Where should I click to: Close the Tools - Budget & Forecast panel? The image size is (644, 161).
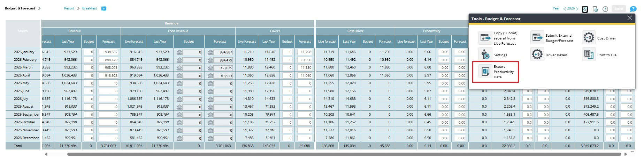[629, 18]
